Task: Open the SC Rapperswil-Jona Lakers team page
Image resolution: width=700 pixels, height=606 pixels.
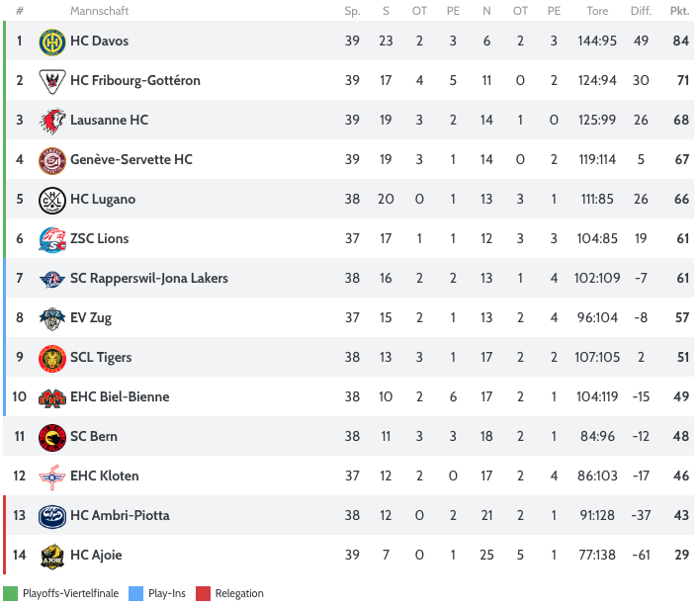Action: 148,278
